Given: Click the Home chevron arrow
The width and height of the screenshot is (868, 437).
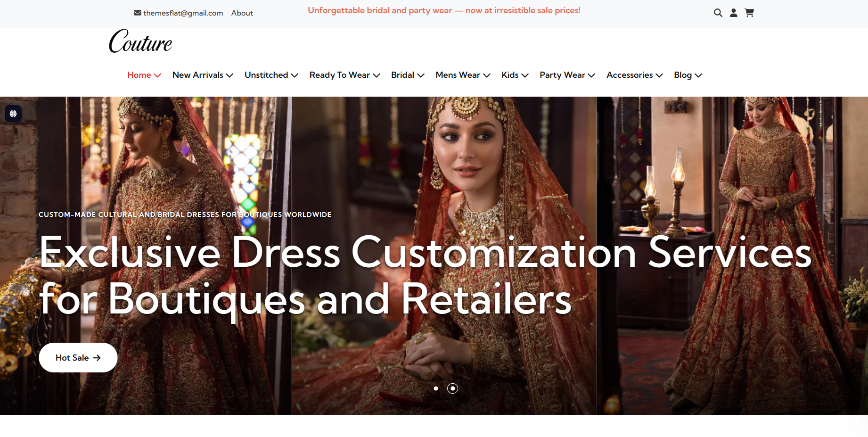Looking at the screenshot, I should pyautogui.click(x=157, y=75).
